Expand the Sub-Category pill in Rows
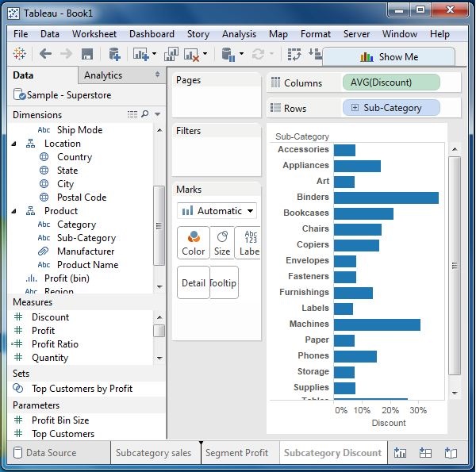Image resolution: width=476 pixels, height=472 pixels. pos(354,108)
